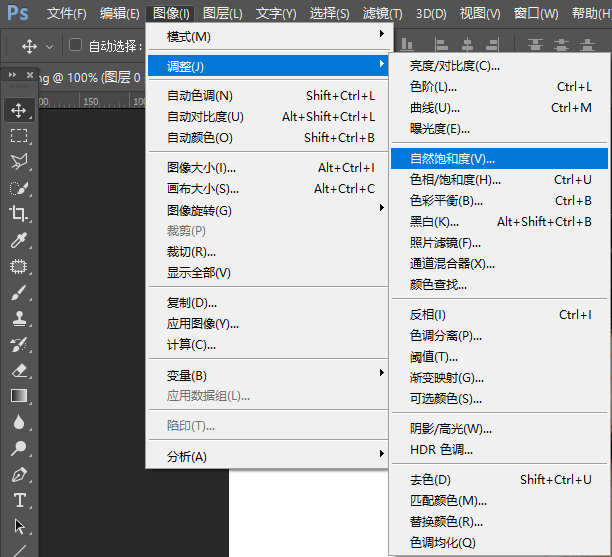Choose 阴影/高光(W)... in the submenu
Screen dimensions: 612x557
(499, 429)
